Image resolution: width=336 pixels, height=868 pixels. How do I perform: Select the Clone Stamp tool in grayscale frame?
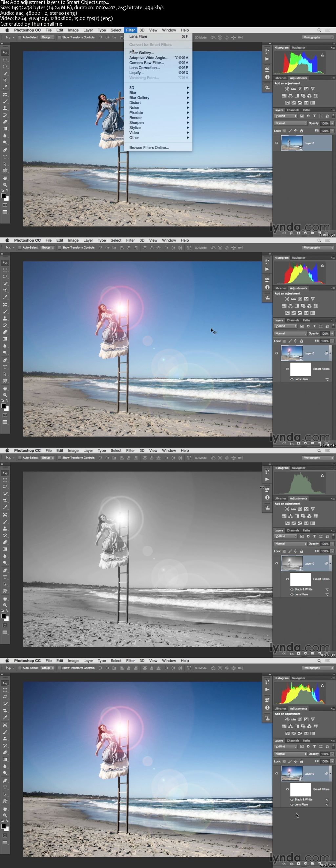point(5,528)
